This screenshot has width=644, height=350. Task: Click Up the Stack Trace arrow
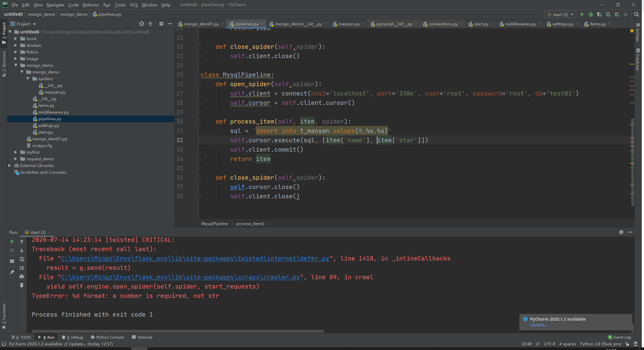point(22,241)
